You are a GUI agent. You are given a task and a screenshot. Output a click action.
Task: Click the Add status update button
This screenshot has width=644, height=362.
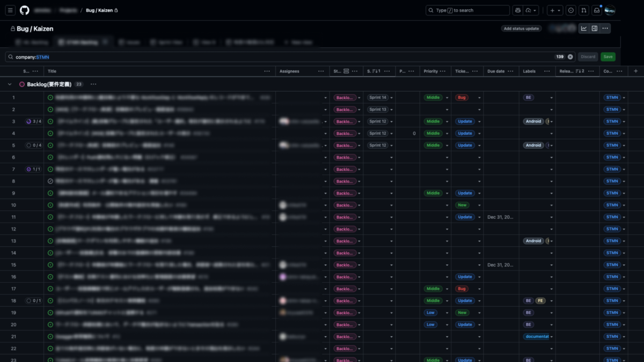pyautogui.click(x=521, y=28)
